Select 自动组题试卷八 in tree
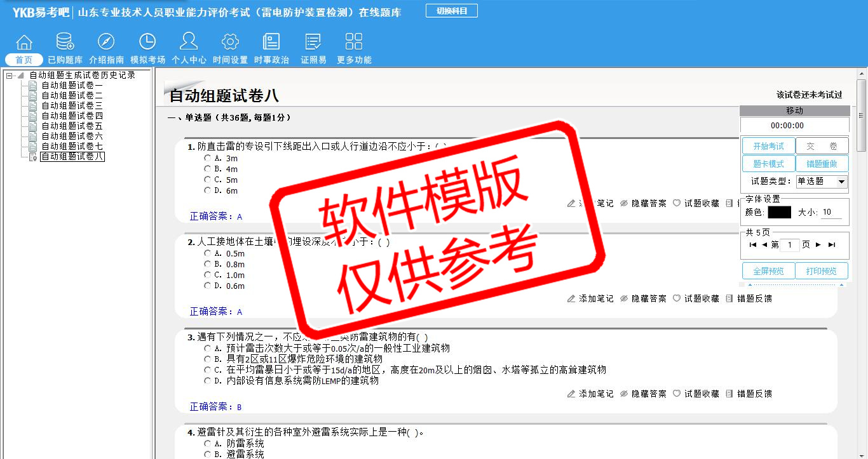868x459 pixels. (x=72, y=157)
